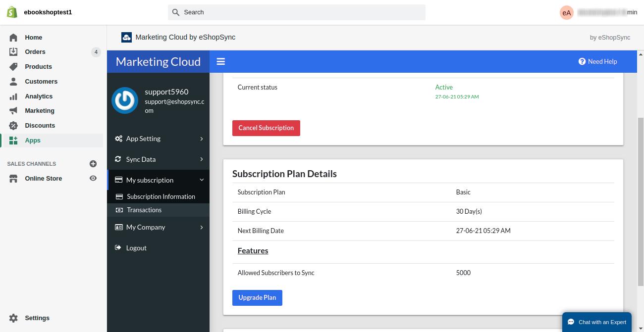
Task: Collapse the My subscription chevron
Action: click(202, 180)
